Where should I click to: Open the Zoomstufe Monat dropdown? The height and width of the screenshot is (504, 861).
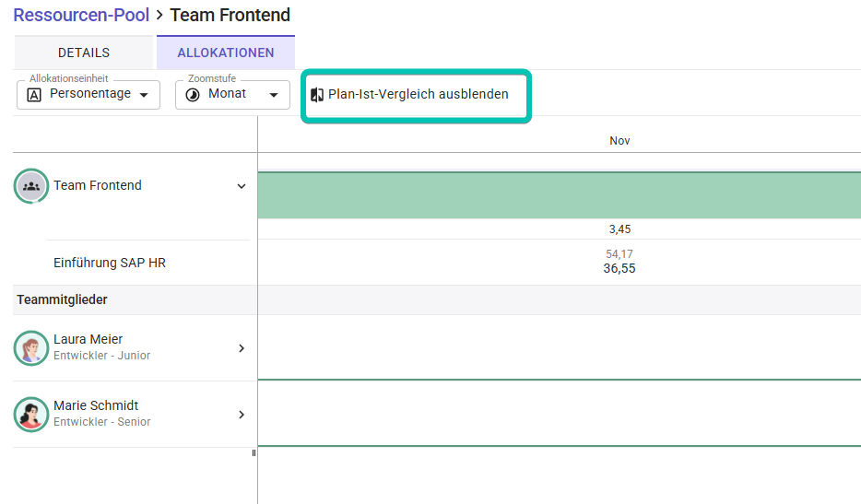[232, 94]
